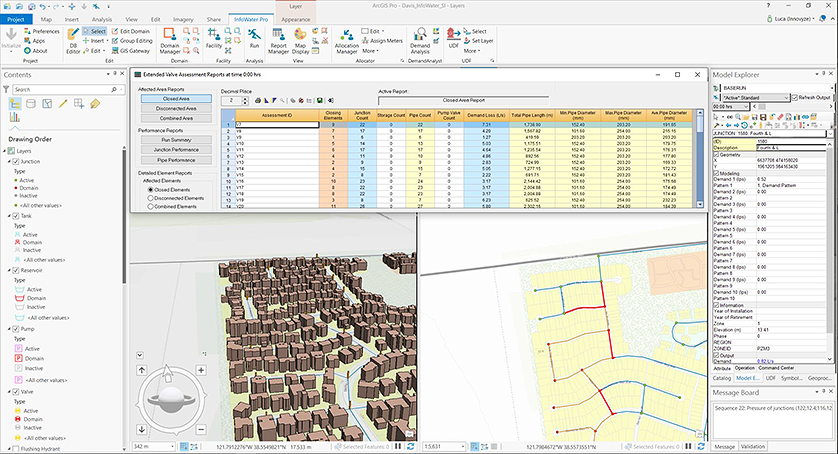
Task: Open the Insert dropdown in Edit group
Action: point(95,41)
